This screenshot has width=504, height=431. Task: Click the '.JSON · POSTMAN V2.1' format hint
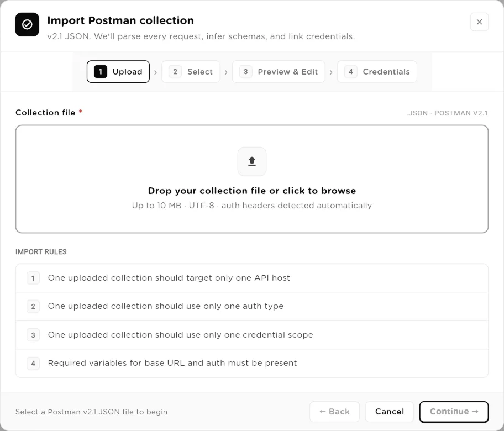(x=447, y=113)
